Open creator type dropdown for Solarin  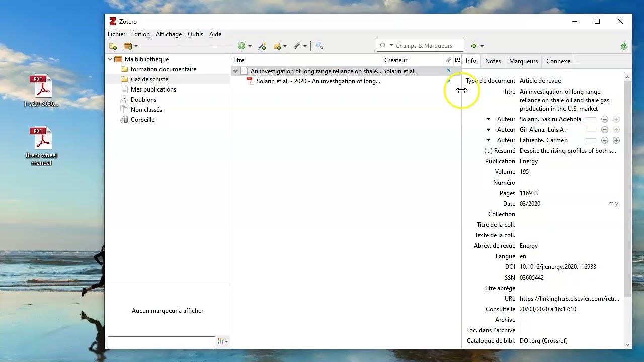[x=488, y=119]
